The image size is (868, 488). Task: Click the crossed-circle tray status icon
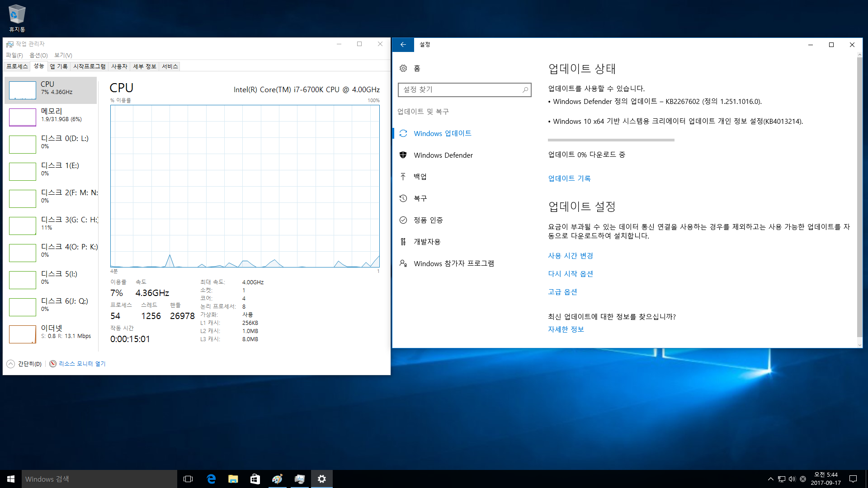[x=803, y=479]
